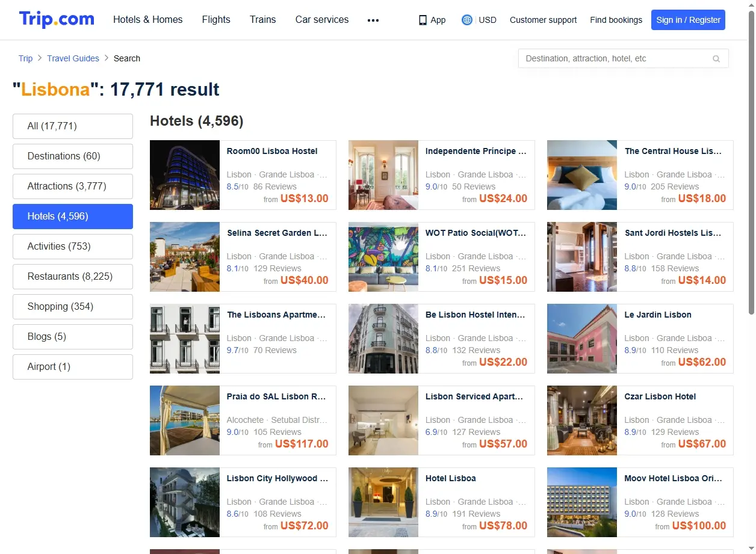The width and height of the screenshot is (756, 554).
Task: Change currency from USD
Action: point(488,20)
